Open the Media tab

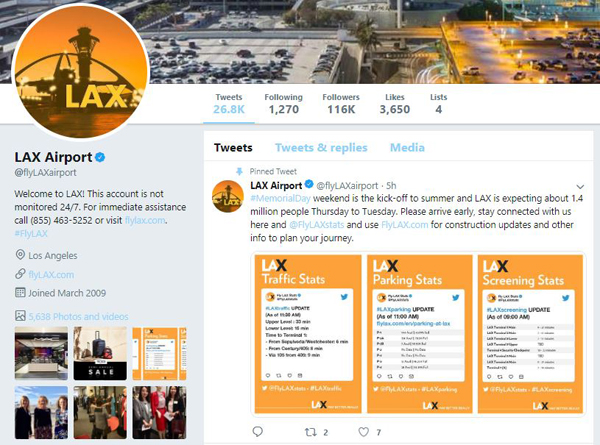[x=407, y=148]
